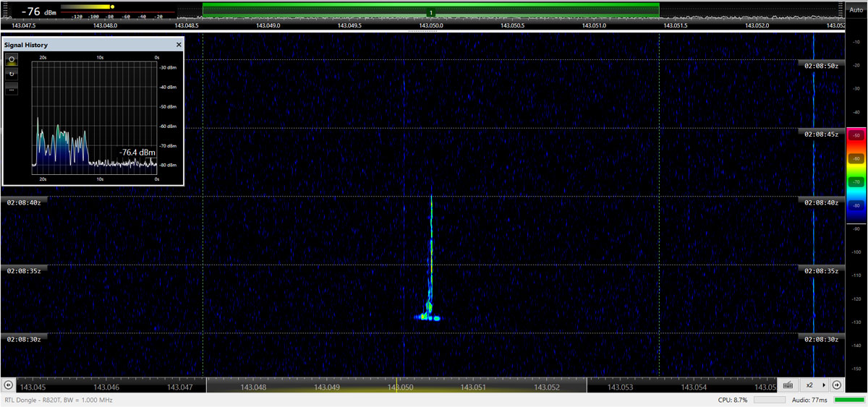Click the 02:08:30z timestamp on right

pos(821,338)
